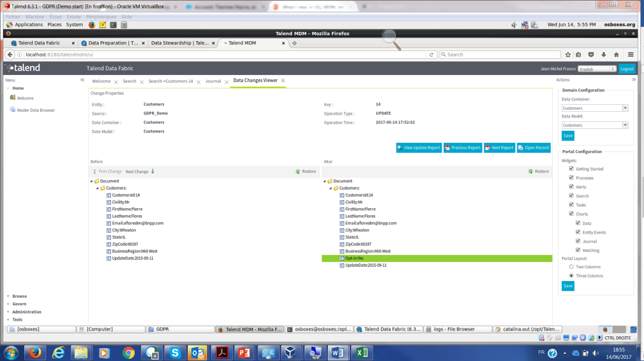Click the Welcome icon in the Home menu
Viewport: 644px width, 361px height.
[x=12, y=98]
